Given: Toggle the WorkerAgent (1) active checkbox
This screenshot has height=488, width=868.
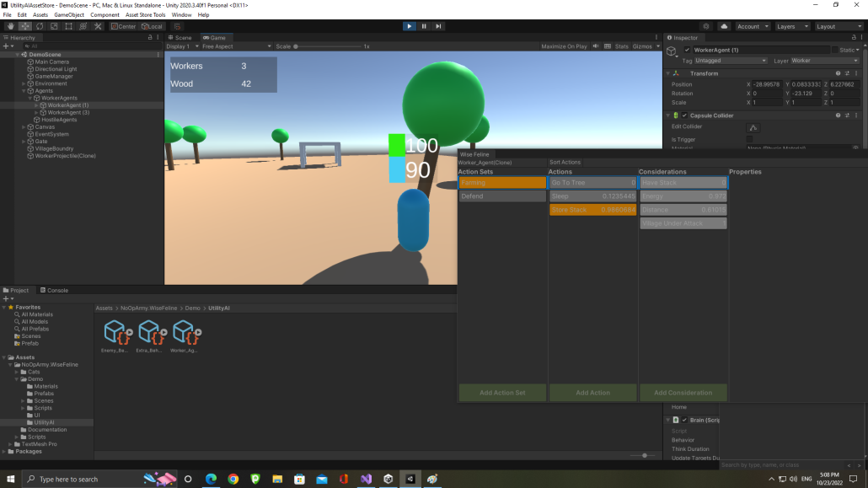Looking at the screenshot, I should 687,50.
